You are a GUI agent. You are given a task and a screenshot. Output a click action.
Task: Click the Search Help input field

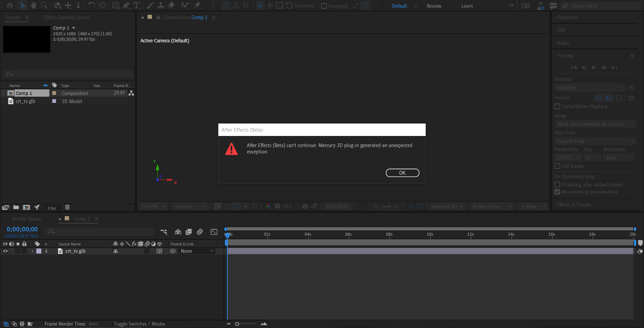coord(600,6)
